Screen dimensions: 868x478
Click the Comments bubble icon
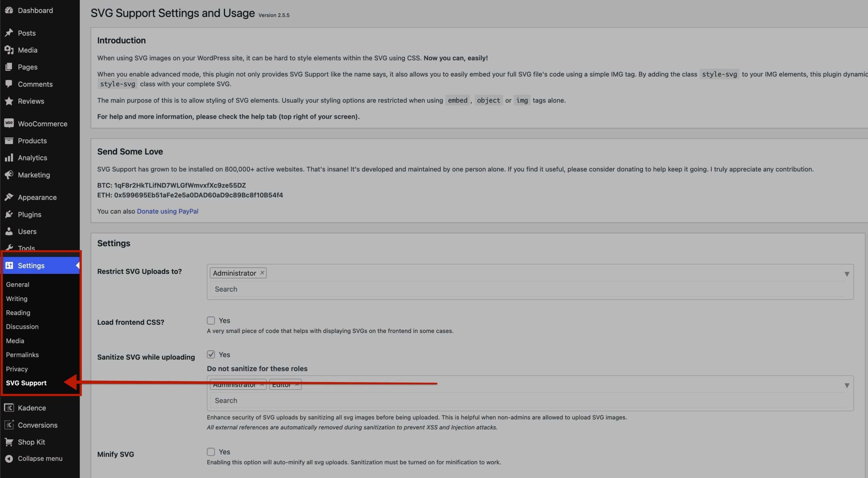pos(9,84)
